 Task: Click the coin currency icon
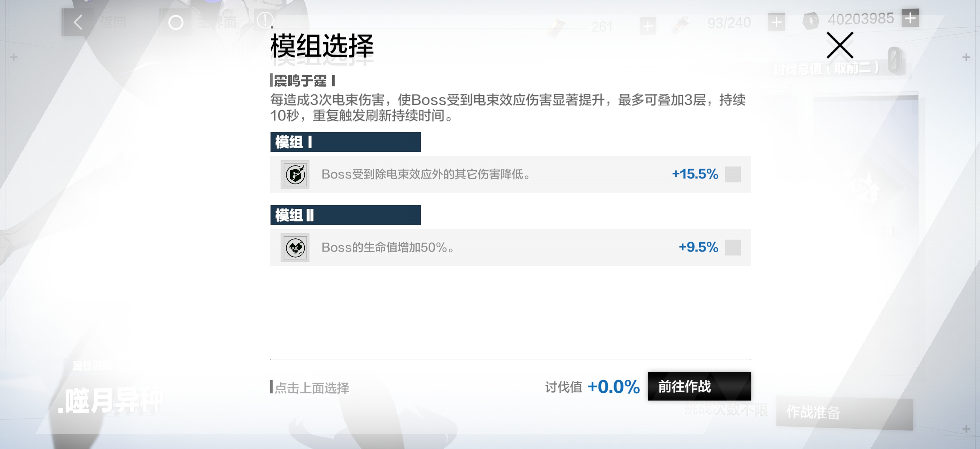point(810,21)
